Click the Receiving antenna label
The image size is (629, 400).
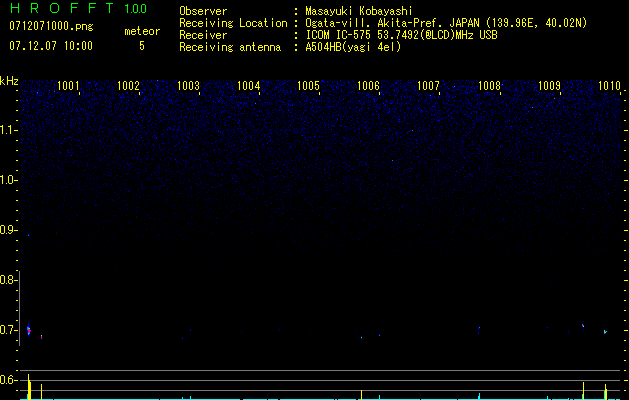(230, 47)
